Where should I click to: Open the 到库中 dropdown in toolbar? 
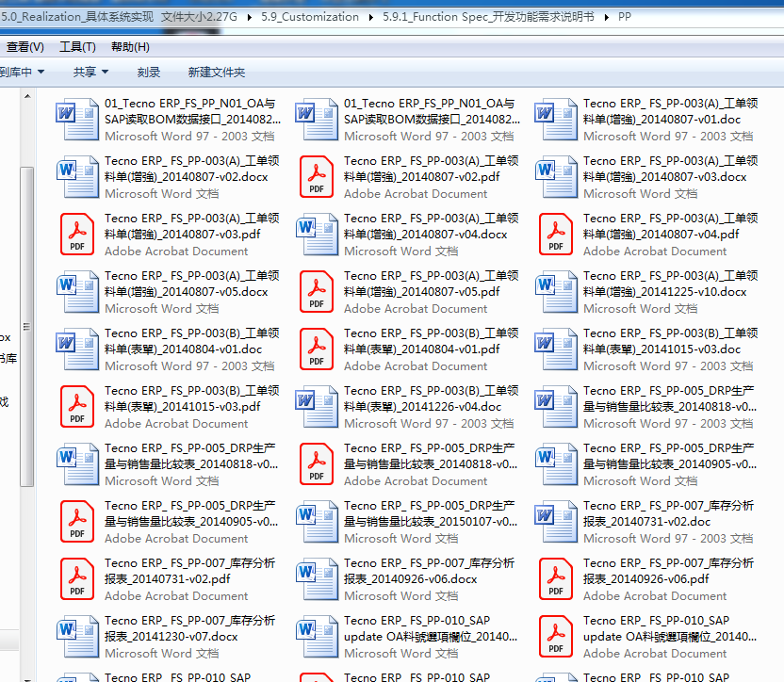click(x=22, y=72)
